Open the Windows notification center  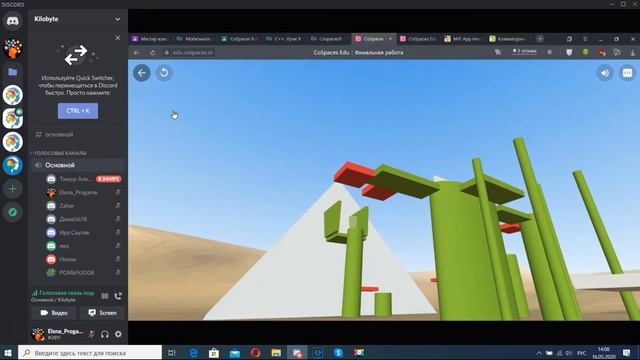(x=627, y=353)
